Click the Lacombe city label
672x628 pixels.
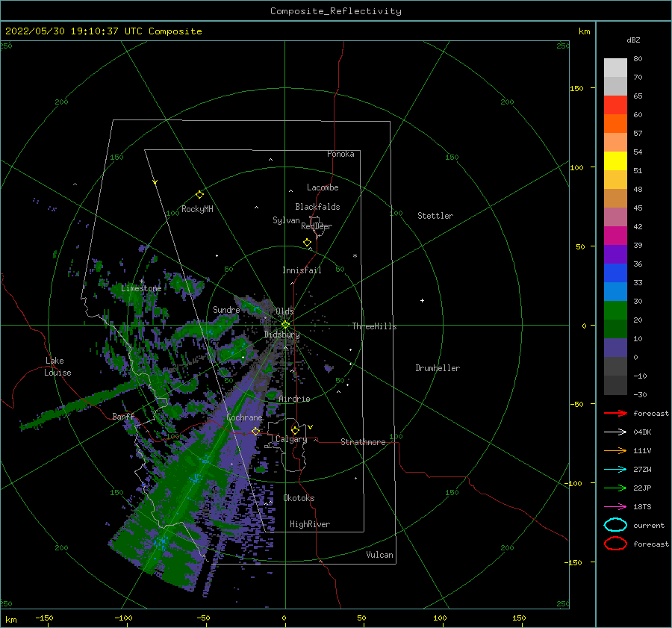click(x=323, y=187)
